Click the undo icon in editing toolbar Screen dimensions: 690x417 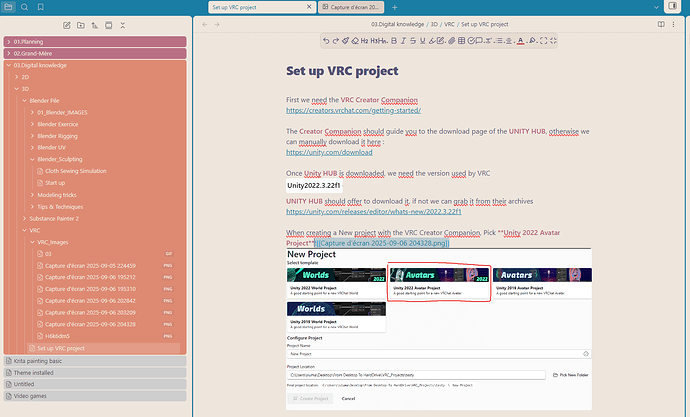point(327,40)
